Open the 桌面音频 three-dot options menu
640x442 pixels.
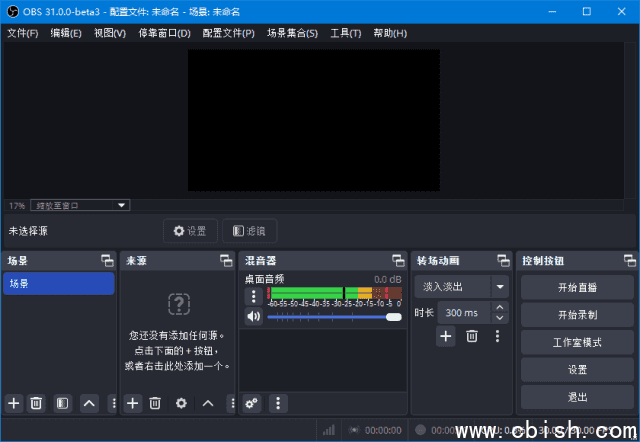(254, 296)
